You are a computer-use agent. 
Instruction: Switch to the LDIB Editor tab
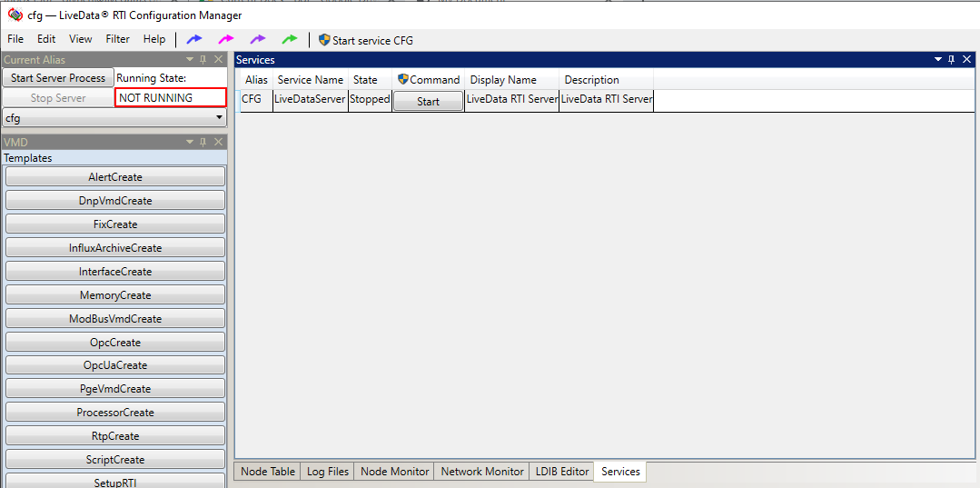562,471
